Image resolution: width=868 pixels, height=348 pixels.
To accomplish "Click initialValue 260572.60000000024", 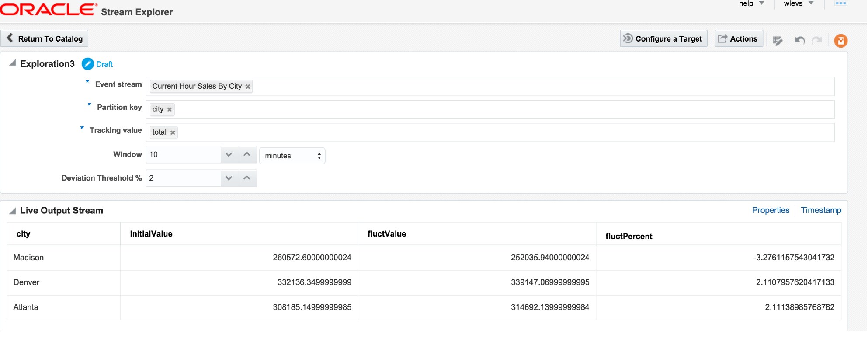I will [312, 258].
